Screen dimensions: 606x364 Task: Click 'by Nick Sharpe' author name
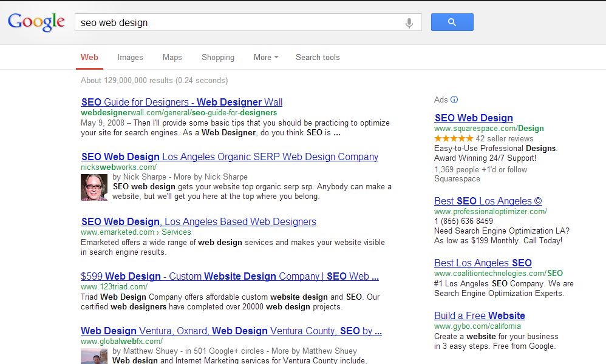(x=139, y=177)
